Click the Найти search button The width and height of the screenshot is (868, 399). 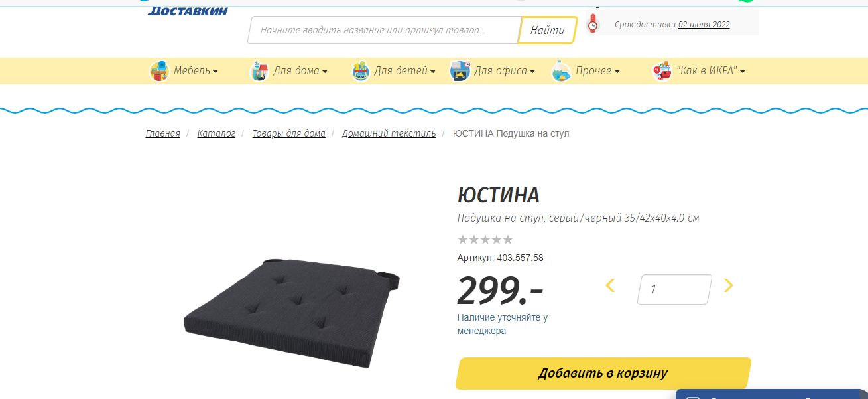pos(548,30)
